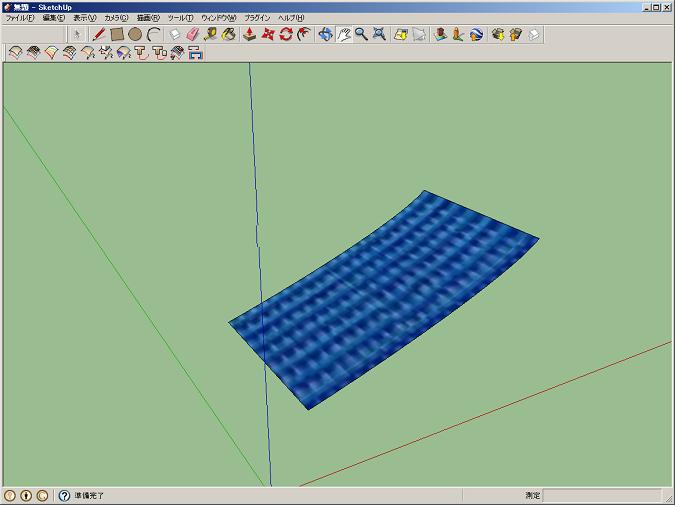Toggle the Pan hand tool
The width and height of the screenshot is (675, 505).
tap(343, 34)
